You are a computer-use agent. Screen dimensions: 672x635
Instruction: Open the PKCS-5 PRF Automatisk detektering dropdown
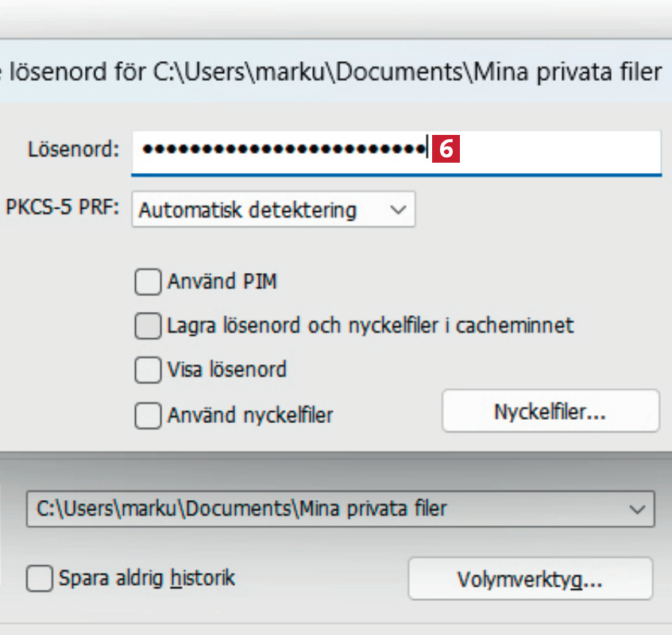(x=272, y=210)
